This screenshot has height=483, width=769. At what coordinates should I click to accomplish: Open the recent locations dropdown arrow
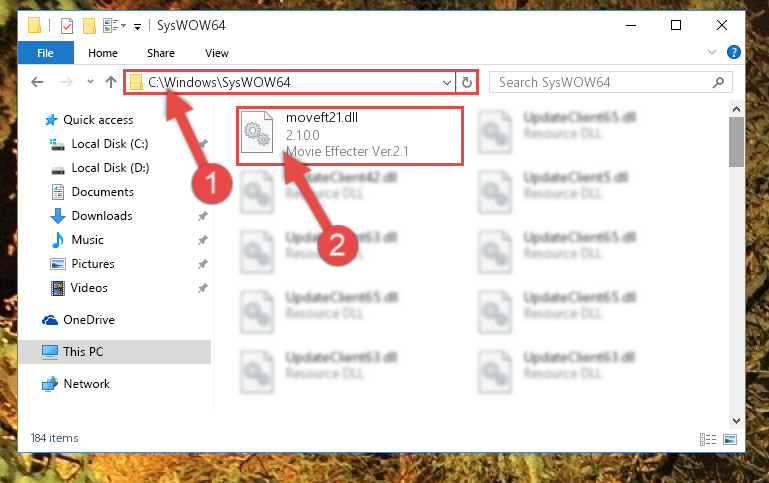pos(90,82)
